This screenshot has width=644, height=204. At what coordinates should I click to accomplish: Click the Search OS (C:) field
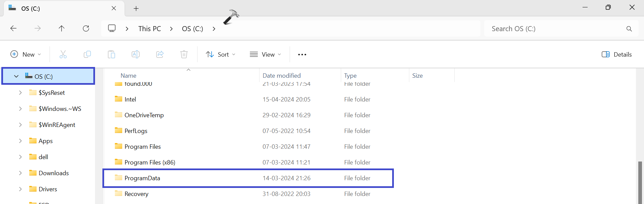(554, 29)
